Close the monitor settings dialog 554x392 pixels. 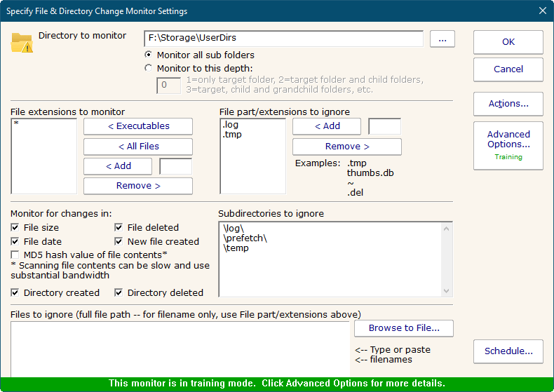[x=542, y=11]
